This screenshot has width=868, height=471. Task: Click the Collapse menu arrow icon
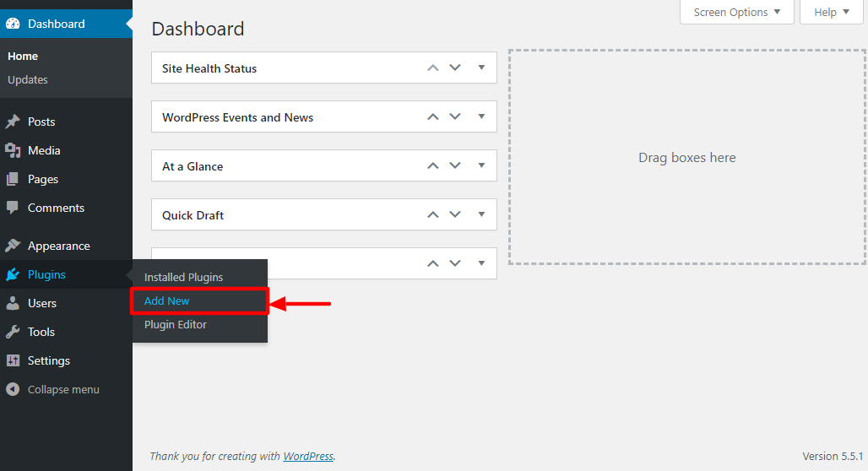tap(13, 390)
